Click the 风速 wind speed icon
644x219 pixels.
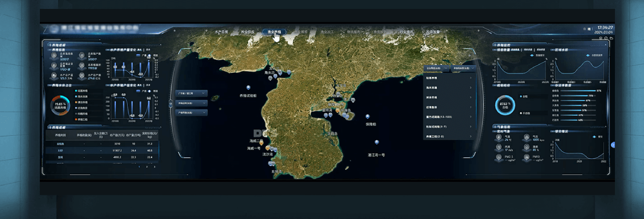click(x=499, y=147)
